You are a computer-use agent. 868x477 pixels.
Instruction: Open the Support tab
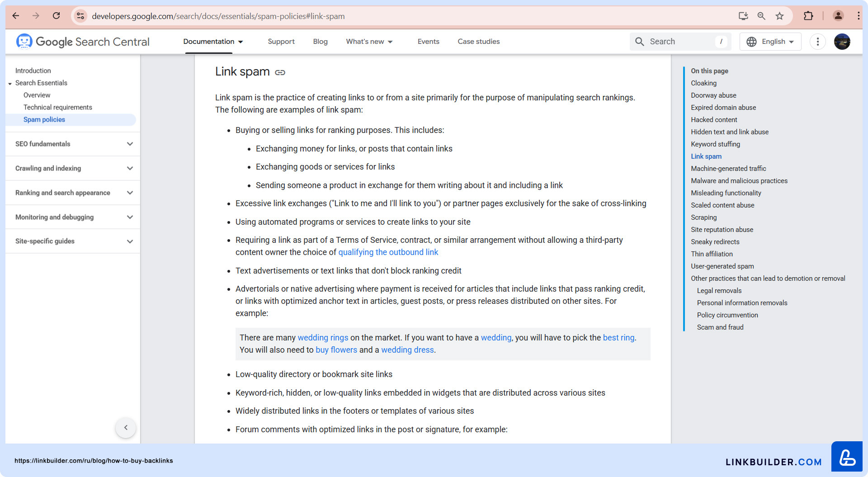[281, 42]
